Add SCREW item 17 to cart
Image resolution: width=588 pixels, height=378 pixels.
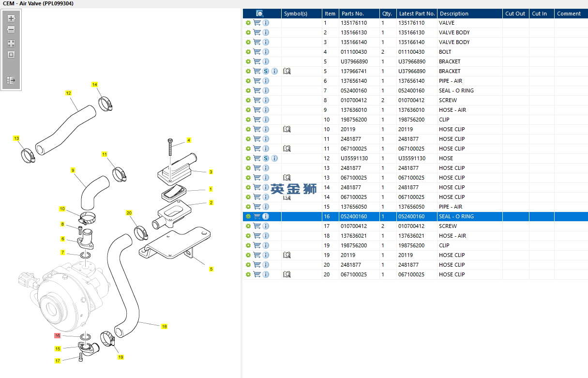257,226
